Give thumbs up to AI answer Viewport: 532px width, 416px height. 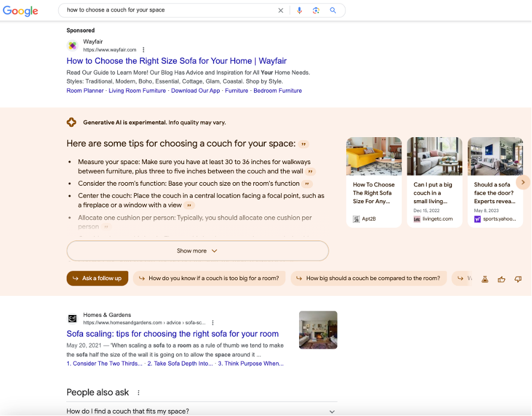pyautogui.click(x=501, y=279)
